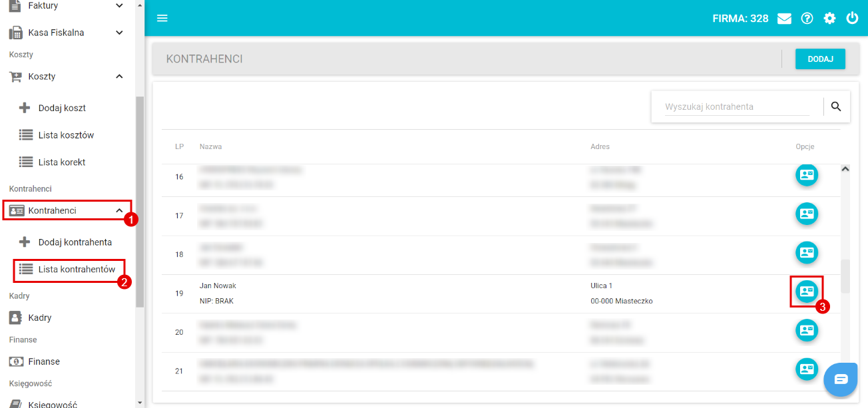Click the Wyszukaj kontrahenta search field
868x408 pixels.
(x=737, y=106)
